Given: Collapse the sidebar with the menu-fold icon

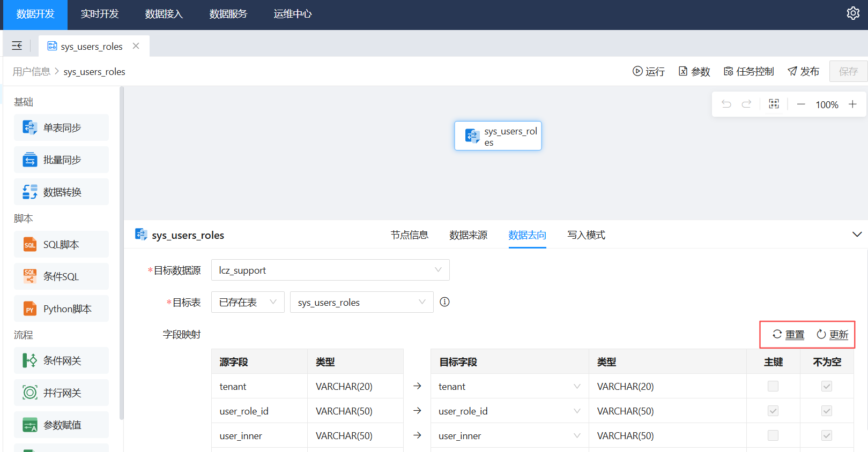Looking at the screenshot, I should point(17,46).
